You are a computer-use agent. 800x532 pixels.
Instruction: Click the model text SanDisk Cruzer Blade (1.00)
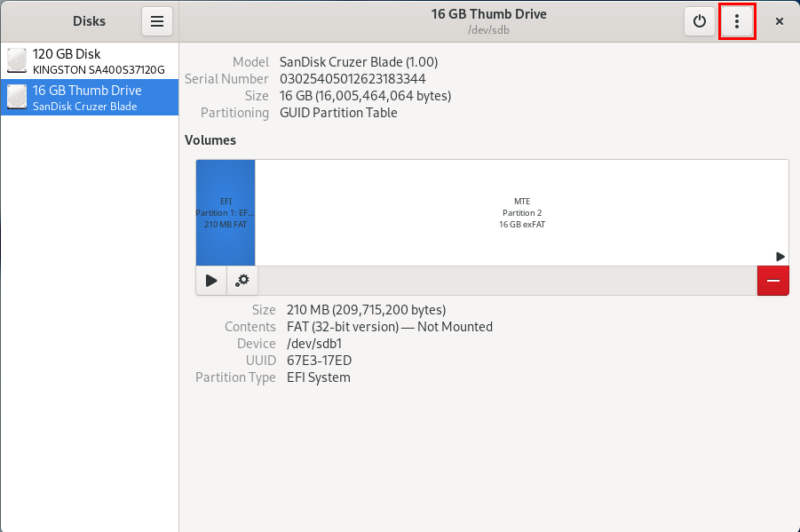[x=359, y=62]
